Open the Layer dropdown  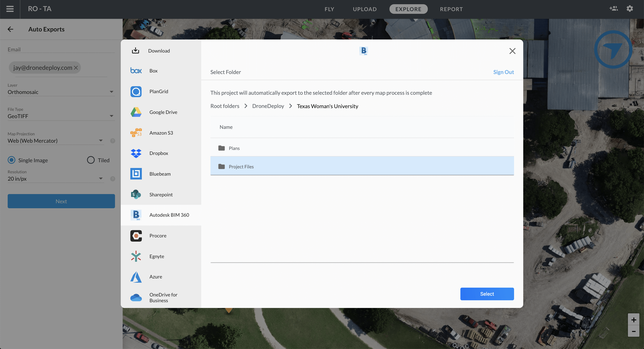pyautogui.click(x=61, y=92)
